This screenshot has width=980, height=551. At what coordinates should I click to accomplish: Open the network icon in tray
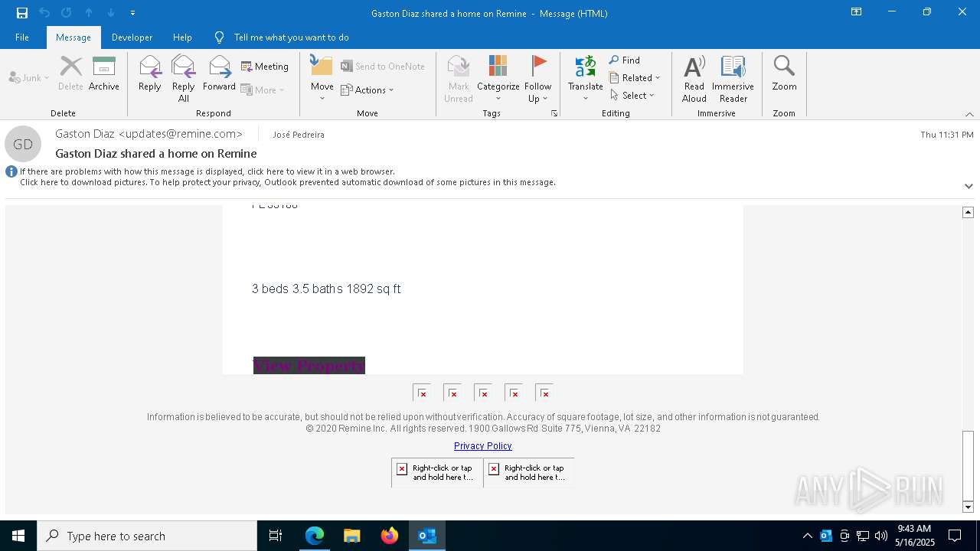coord(863,536)
